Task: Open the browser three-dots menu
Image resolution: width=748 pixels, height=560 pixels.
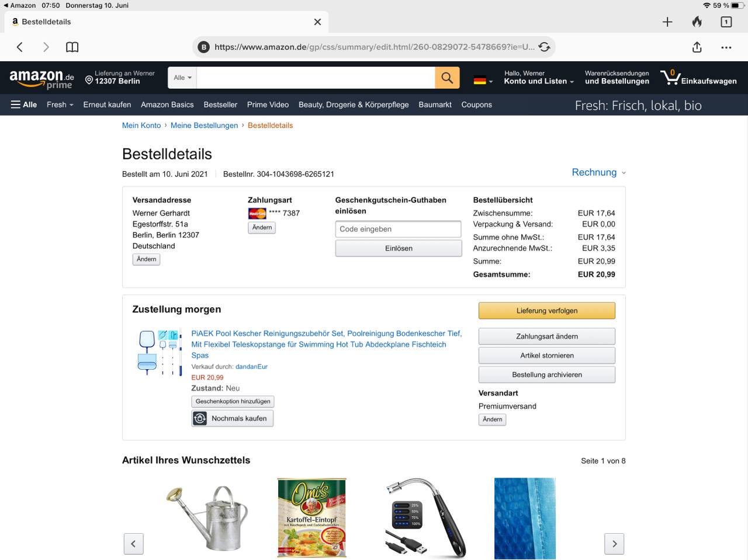Action: (726, 47)
